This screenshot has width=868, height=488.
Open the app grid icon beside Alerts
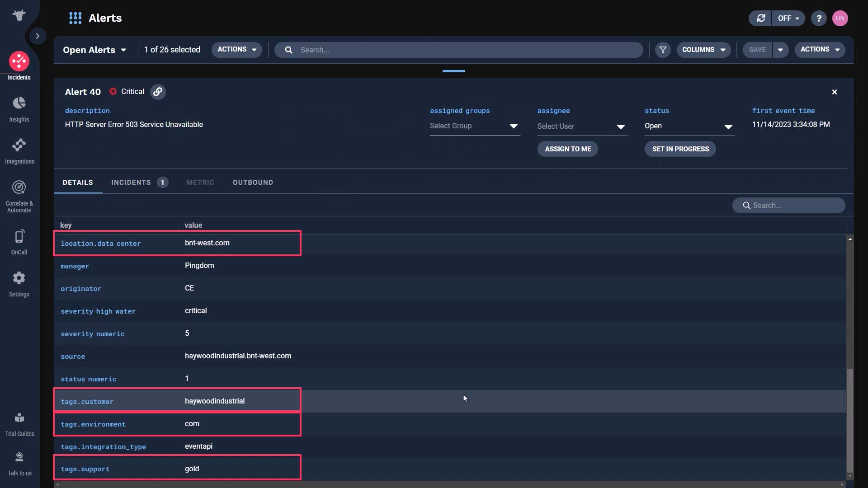point(75,18)
